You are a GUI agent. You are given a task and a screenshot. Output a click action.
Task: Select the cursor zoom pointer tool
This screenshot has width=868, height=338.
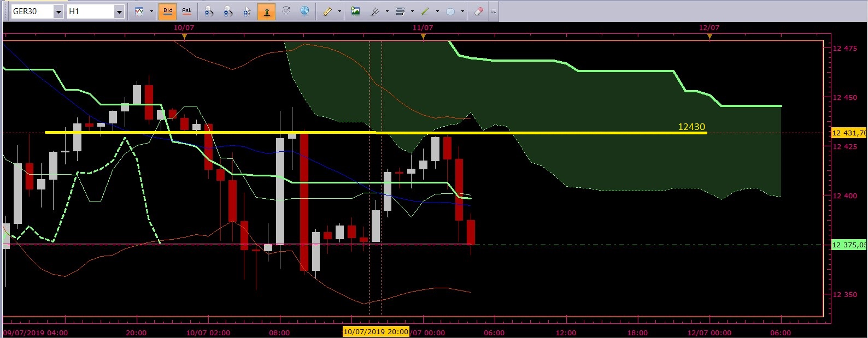coord(247,11)
